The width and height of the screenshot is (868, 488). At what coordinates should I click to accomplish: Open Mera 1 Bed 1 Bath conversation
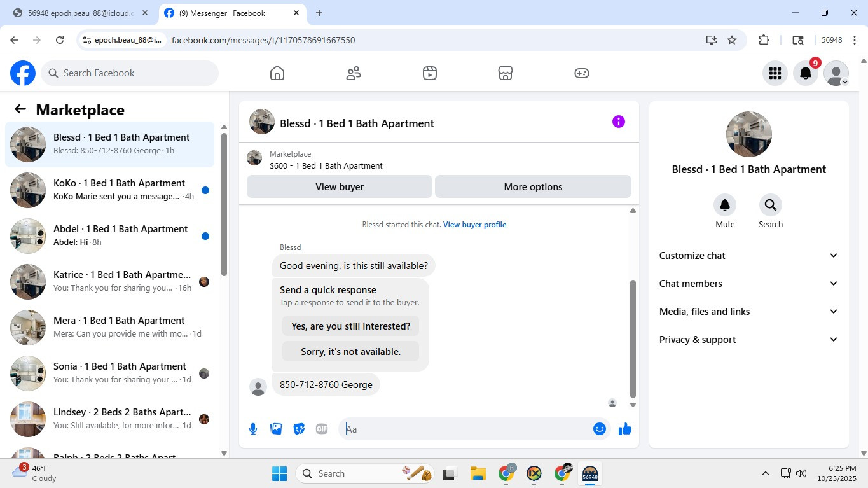point(110,328)
